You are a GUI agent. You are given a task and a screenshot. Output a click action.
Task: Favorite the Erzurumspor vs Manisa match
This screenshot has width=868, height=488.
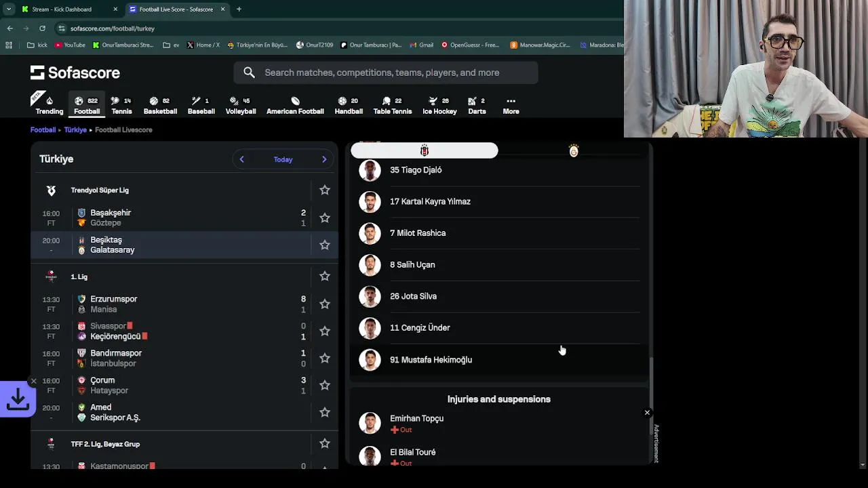point(325,304)
